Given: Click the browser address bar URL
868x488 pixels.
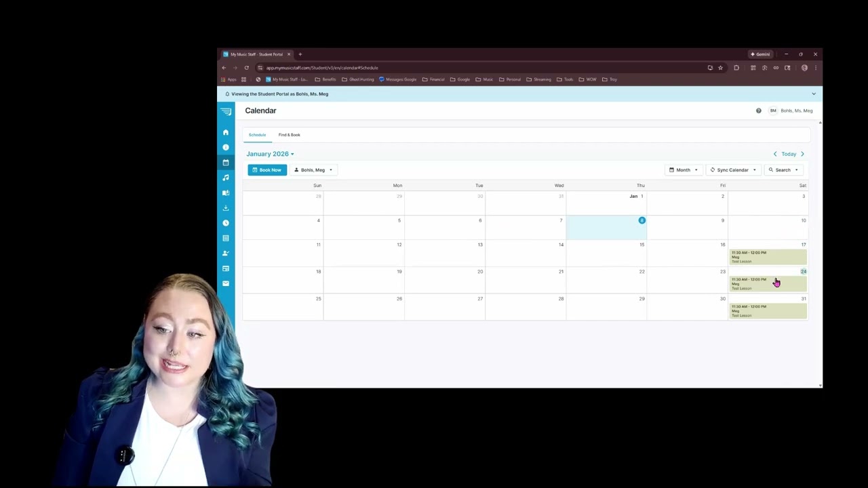Looking at the screenshot, I should [322, 68].
